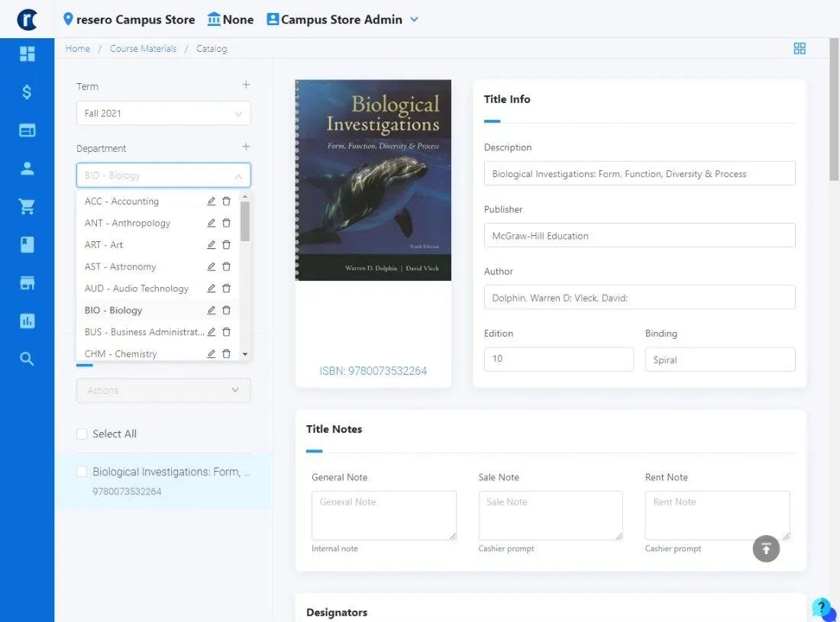The width and height of the screenshot is (840, 622).
Task: Click the Course Materials breadcrumb
Action: pyautogui.click(x=143, y=48)
